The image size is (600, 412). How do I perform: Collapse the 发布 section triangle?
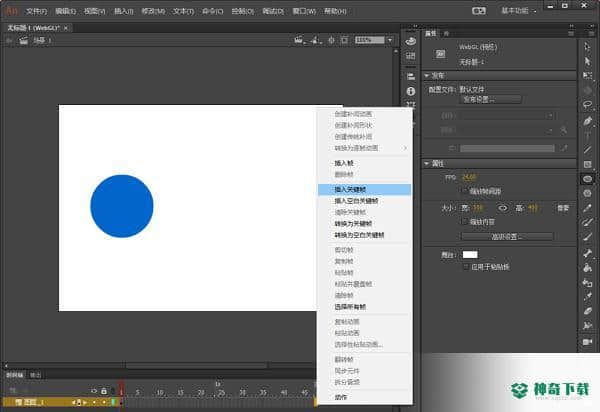427,76
